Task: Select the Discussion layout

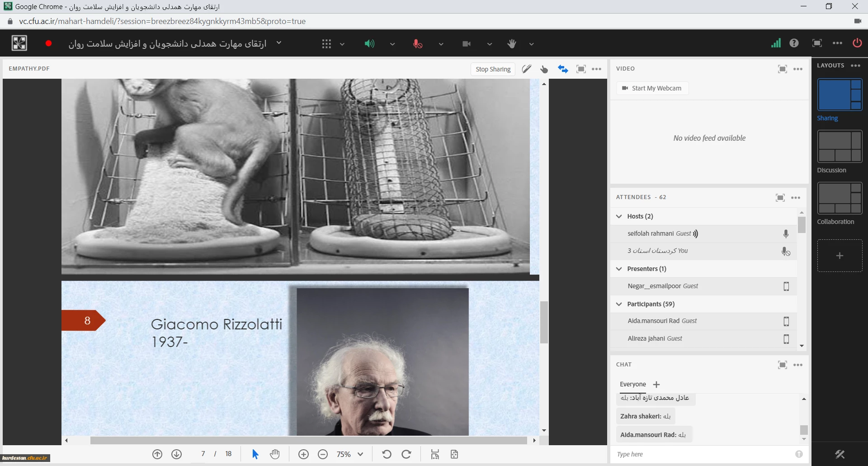Action: [840, 147]
